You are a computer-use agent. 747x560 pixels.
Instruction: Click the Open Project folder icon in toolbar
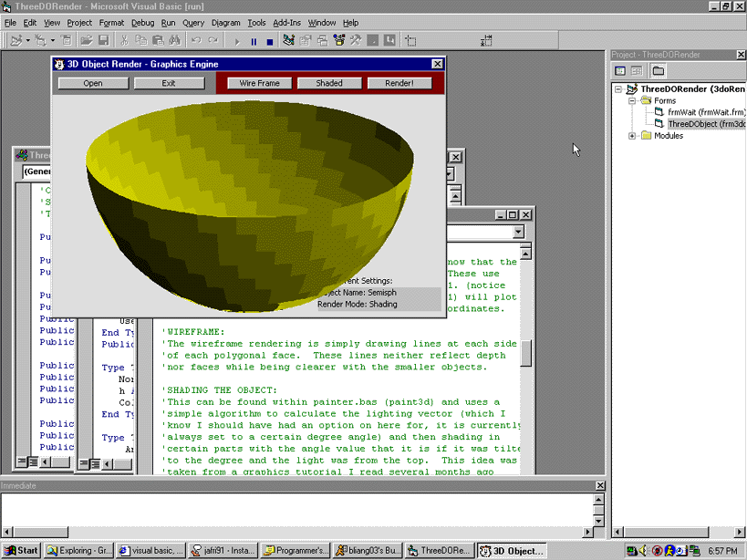tap(86, 41)
